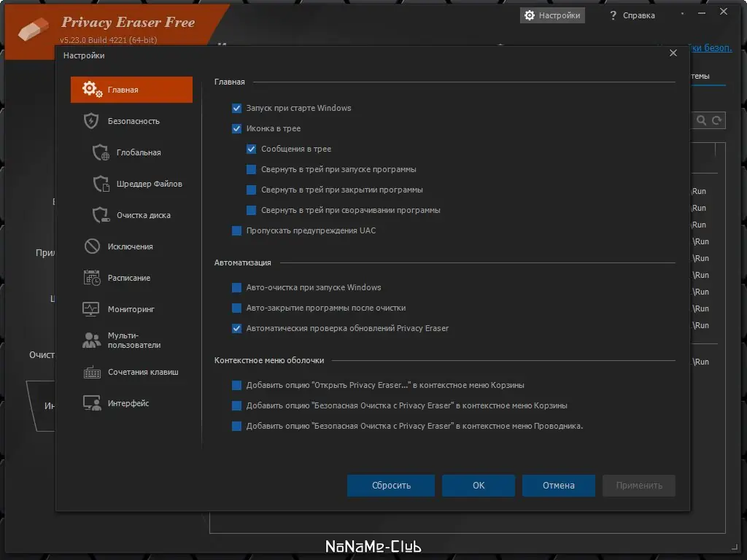This screenshot has width=747, height=560.
Task: Toggle Иконка в трее checkbox
Action: 237,128
